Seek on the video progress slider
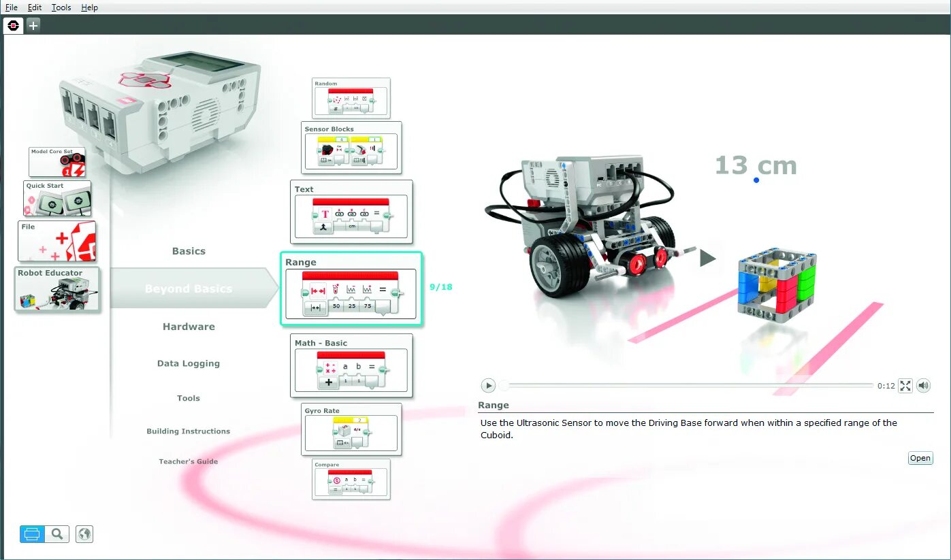The width and height of the screenshot is (951, 560). click(x=688, y=386)
